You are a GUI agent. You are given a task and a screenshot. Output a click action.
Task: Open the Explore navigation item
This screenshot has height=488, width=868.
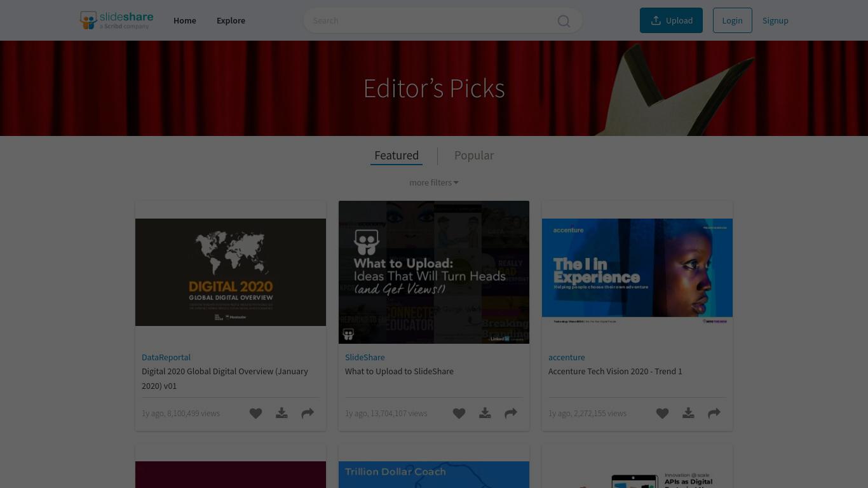tap(231, 20)
